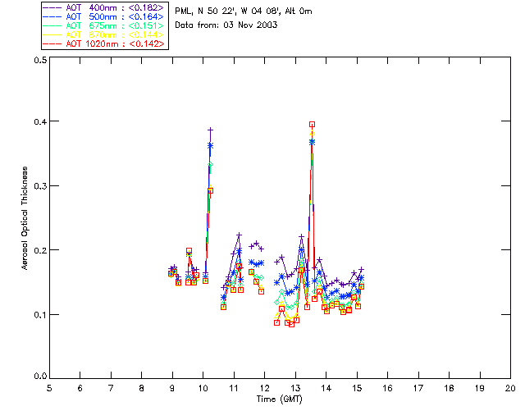
Task: Click the 0.2 y-axis tick label
Action: point(40,250)
